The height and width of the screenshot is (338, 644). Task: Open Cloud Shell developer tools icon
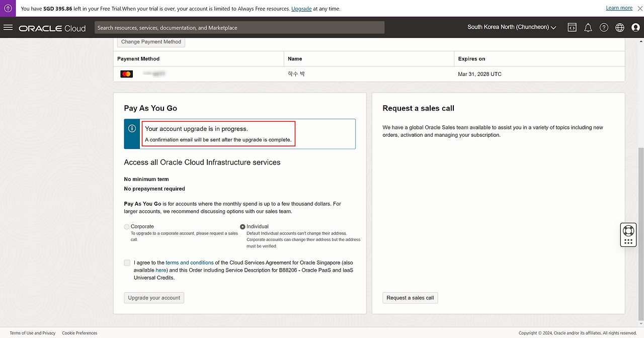pyautogui.click(x=572, y=28)
